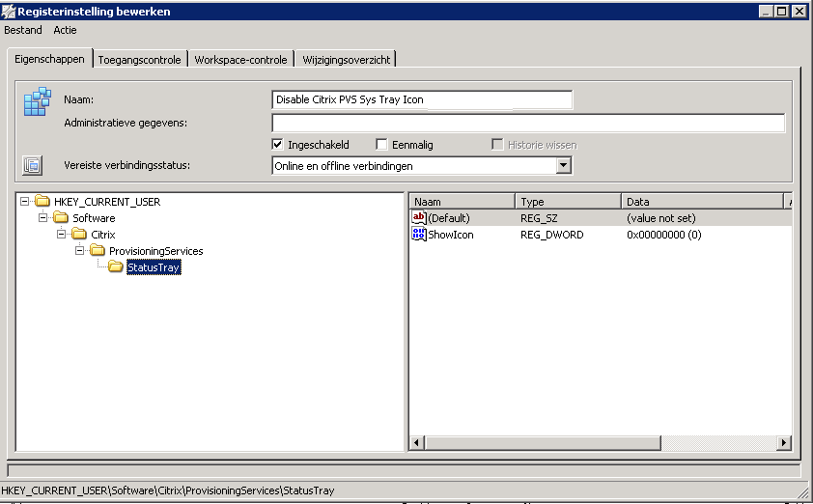Click the scroll right arrow in values list

pyautogui.click(x=783, y=443)
